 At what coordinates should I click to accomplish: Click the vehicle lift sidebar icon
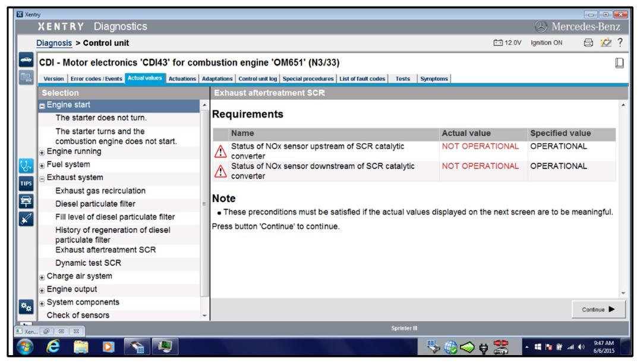pyautogui.click(x=26, y=201)
